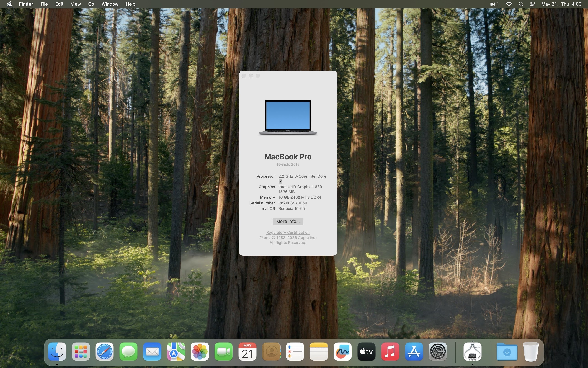Open Spotlight search from the menu bar
Viewport: 588px width, 368px height.
(x=521, y=4)
